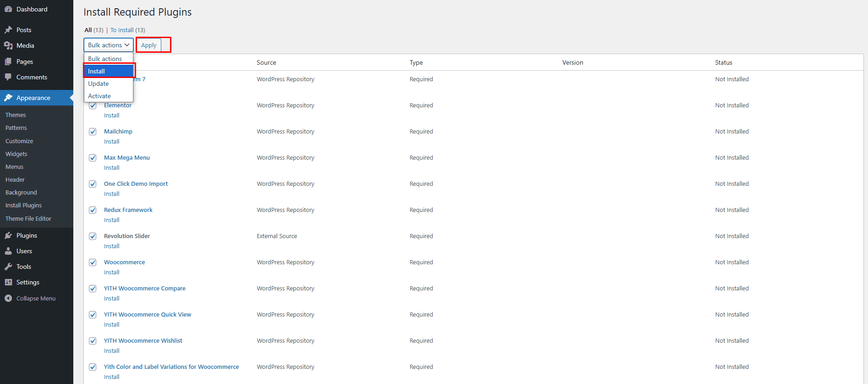Filter by All (13) plugins
Viewport: 868px width, 384px height.
tap(94, 30)
